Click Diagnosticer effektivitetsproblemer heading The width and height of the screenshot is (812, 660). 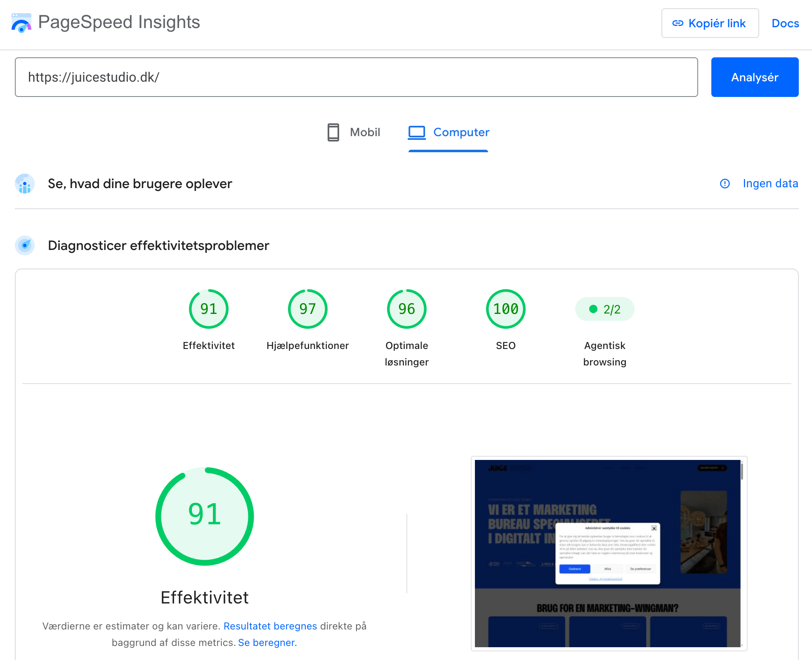[158, 245]
